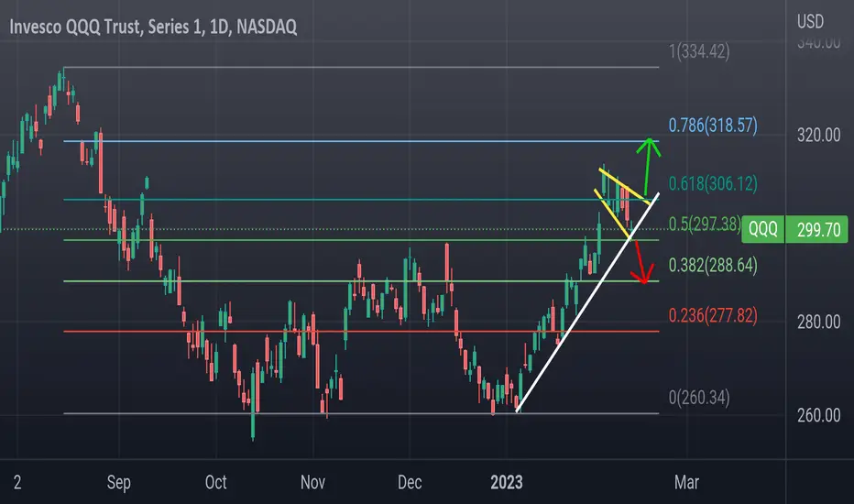Click the Mar label on time axis
This screenshot has width=854, height=504.
pyautogui.click(x=686, y=482)
